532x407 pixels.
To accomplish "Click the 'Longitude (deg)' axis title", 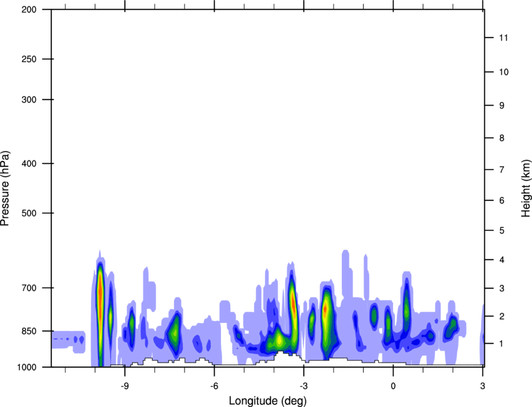I will [x=268, y=401].
